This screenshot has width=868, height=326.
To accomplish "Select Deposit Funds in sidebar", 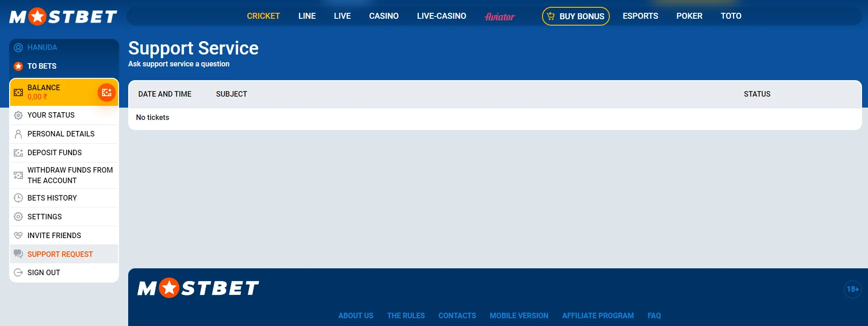I will coord(64,153).
